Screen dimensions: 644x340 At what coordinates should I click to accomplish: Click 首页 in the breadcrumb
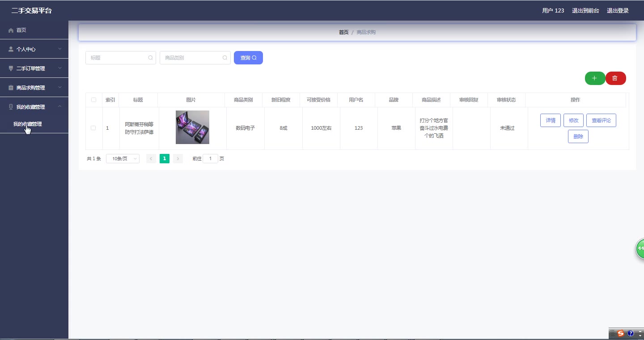point(343,32)
